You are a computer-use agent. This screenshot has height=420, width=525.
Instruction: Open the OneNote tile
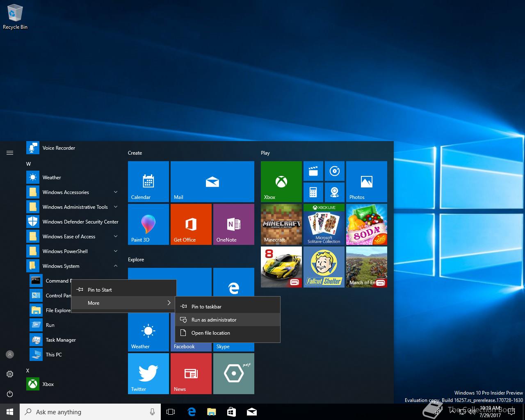tap(234, 224)
